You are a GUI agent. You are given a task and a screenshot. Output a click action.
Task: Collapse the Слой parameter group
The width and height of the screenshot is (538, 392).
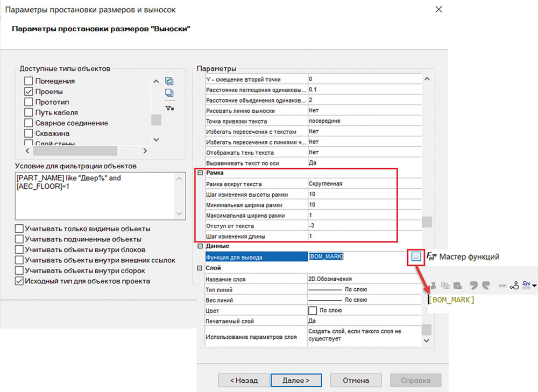point(201,268)
